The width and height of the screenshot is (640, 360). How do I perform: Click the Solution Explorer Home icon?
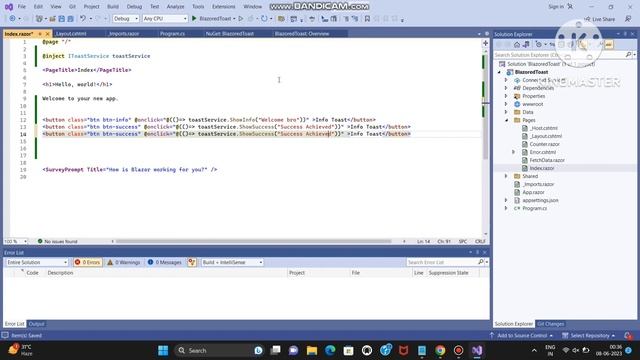(x=517, y=44)
